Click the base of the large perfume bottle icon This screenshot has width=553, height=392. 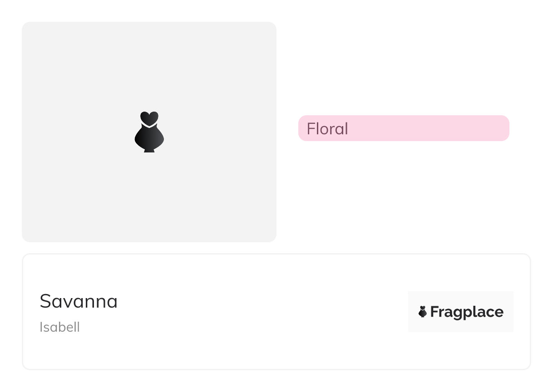149,150
